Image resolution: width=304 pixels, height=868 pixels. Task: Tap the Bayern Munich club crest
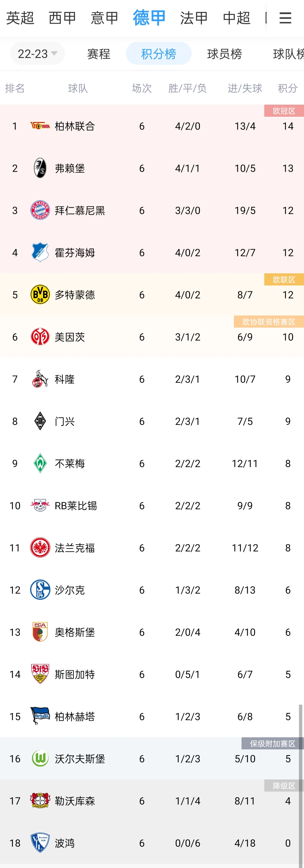40,210
